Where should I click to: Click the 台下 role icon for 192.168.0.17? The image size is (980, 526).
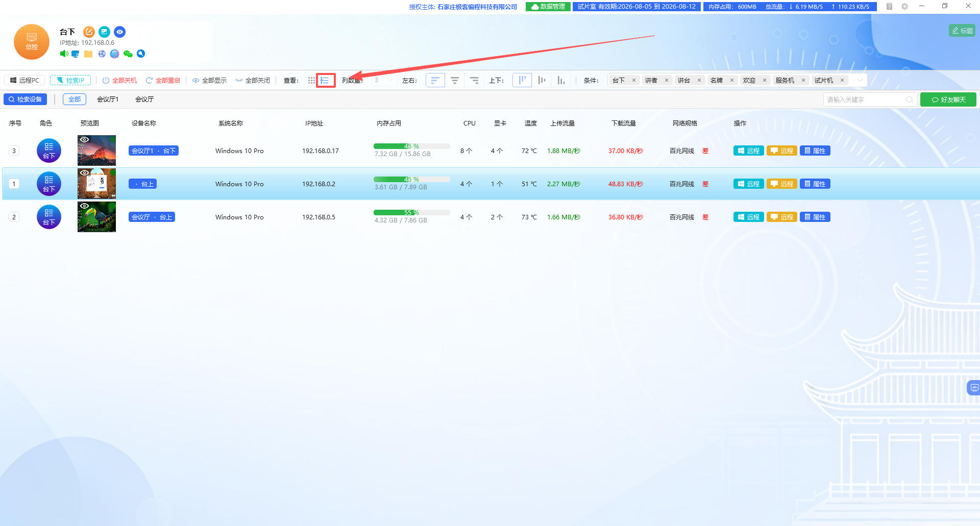pyautogui.click(x=49, y=151)
